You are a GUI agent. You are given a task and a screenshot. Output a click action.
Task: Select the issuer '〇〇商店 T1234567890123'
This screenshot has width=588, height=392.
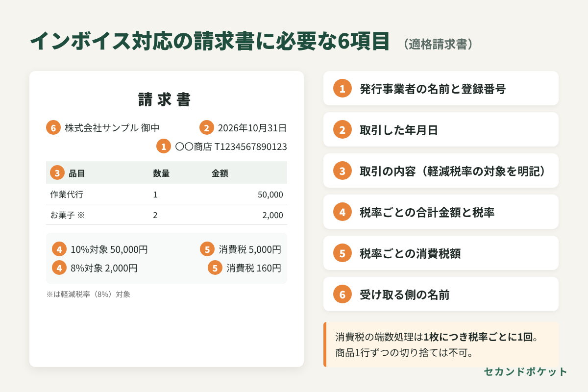click(x=231, y=147)
